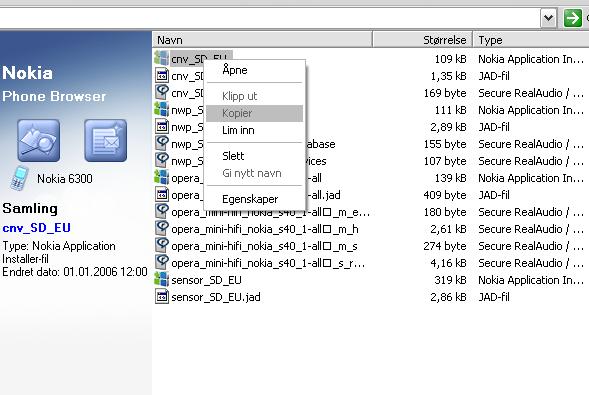Click the 319 kB size cell
Image resolution: width=589 pixels, height=395 pixels.
tap(450, 280)
